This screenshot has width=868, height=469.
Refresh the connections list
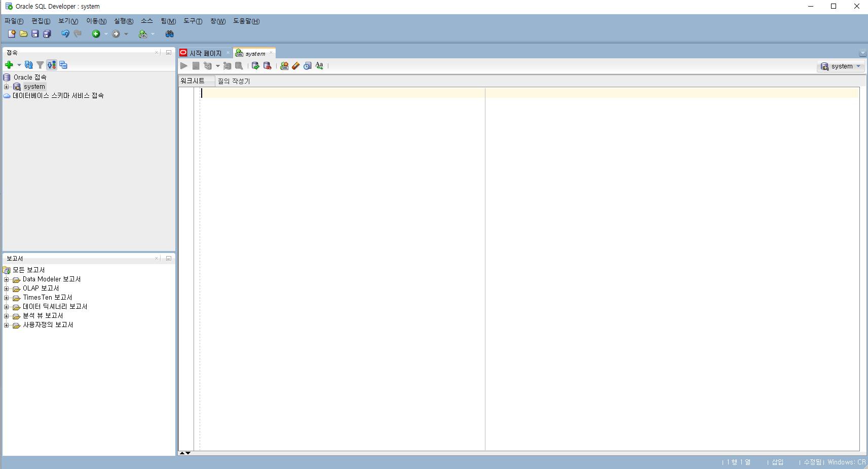coord(29,65)
